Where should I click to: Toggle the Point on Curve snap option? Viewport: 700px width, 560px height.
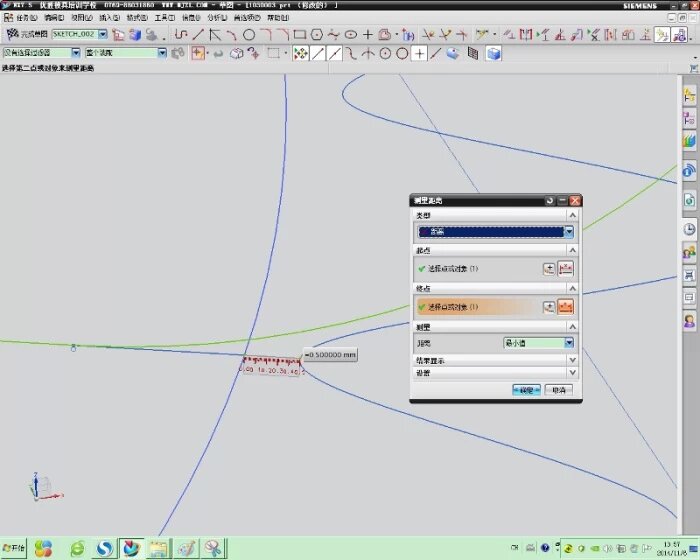(436, 54)
